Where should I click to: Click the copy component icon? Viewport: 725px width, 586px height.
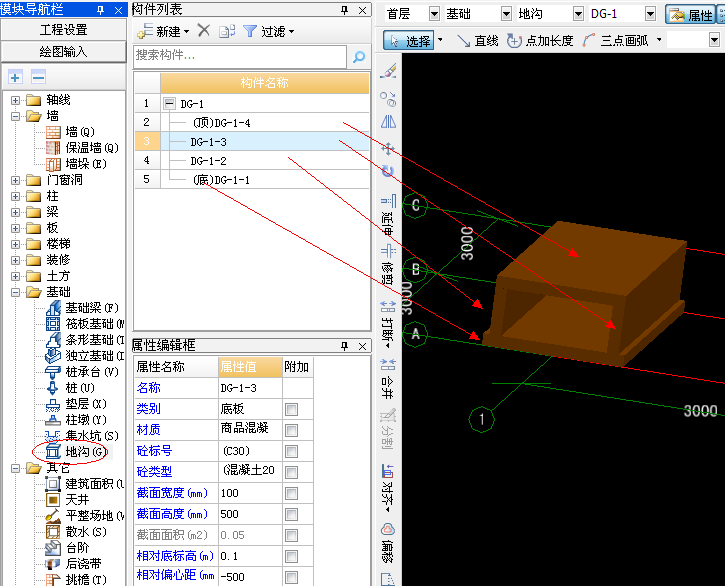point(227,31)
